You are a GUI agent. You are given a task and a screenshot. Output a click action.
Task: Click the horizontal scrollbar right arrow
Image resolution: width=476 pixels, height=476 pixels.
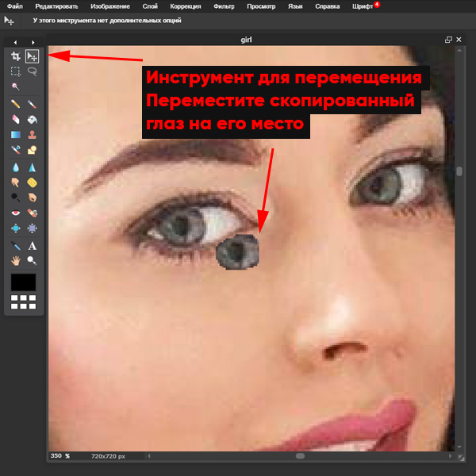point(450,456)
